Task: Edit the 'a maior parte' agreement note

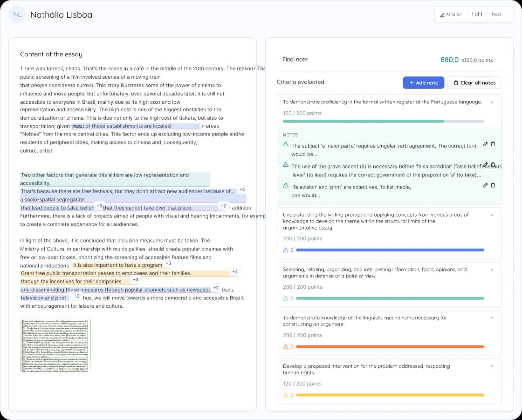Action: 485,144
